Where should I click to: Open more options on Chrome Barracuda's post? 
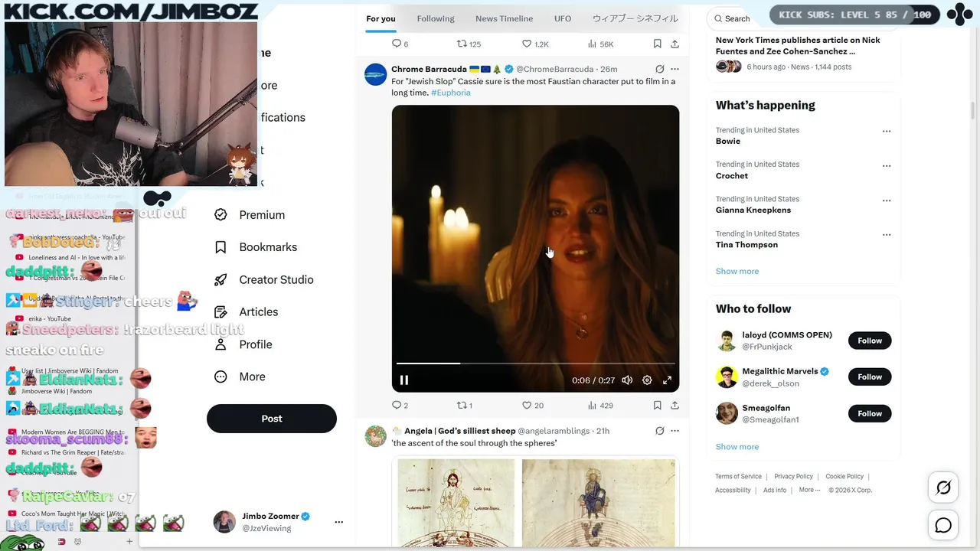pyautogui.click(x=675, y=69)
